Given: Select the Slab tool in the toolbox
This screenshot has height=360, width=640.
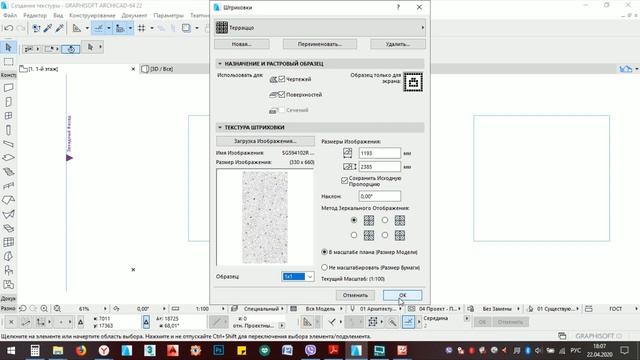Looking at the screenshot, I should 8,158.
